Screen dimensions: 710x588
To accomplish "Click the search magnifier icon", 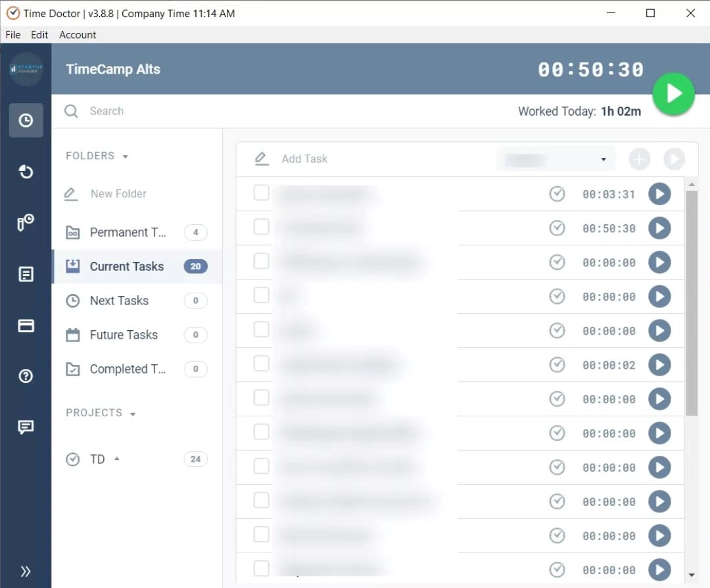I will (71, 111).
